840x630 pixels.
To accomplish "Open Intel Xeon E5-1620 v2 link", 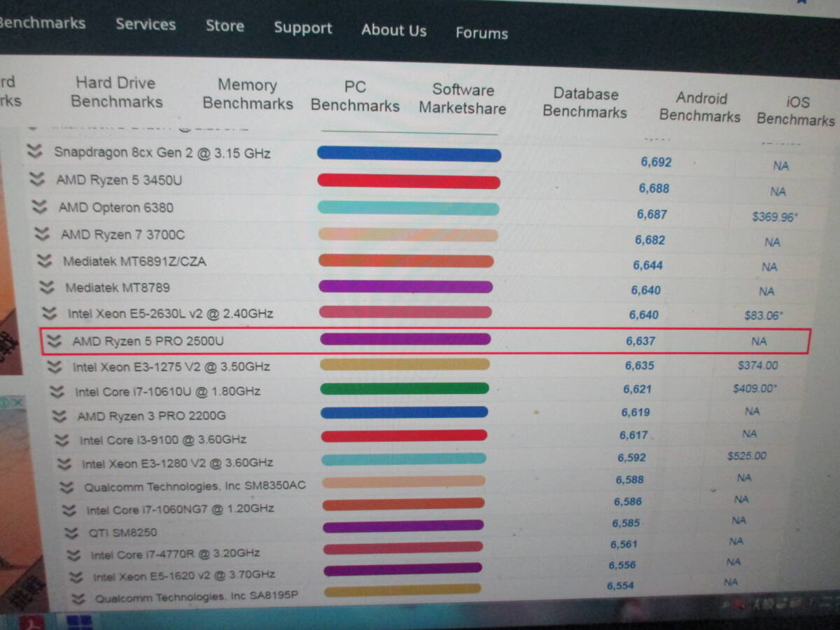I will [x=184, y=576].
